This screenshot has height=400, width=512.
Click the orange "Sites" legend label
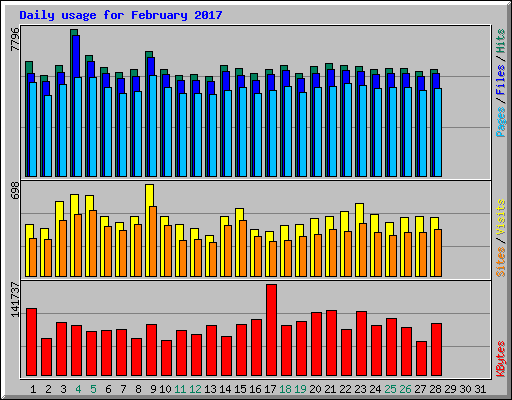[500, 262]
